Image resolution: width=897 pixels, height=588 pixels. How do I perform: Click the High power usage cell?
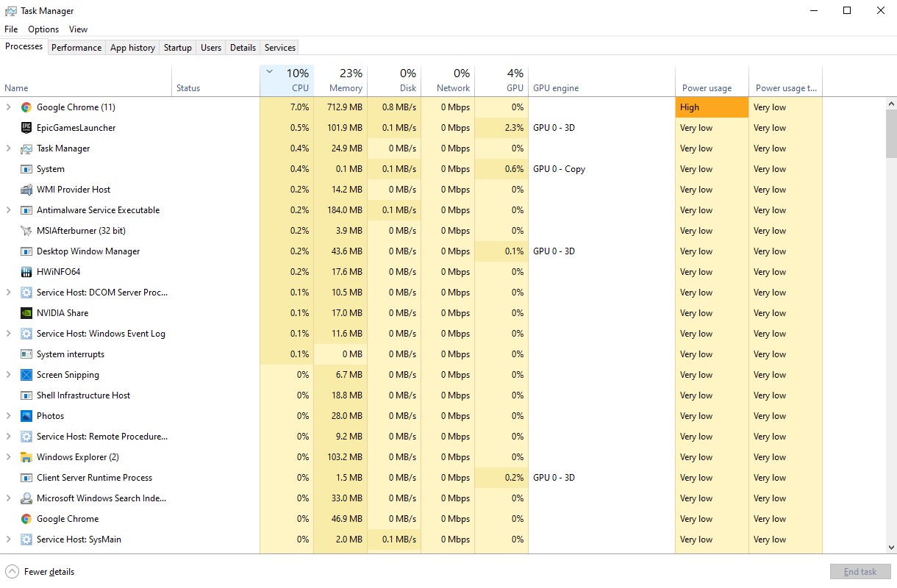click(x=712, y=107)
